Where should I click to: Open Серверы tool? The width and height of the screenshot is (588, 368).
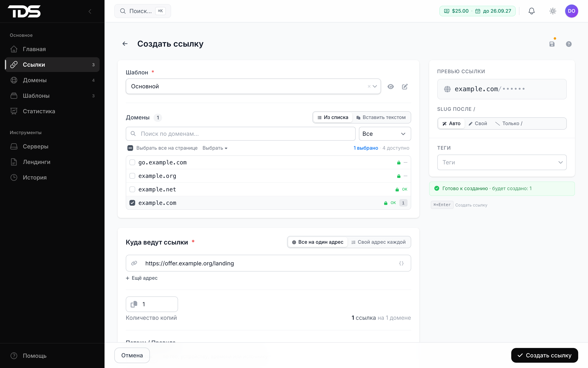(x=52, y=146)
